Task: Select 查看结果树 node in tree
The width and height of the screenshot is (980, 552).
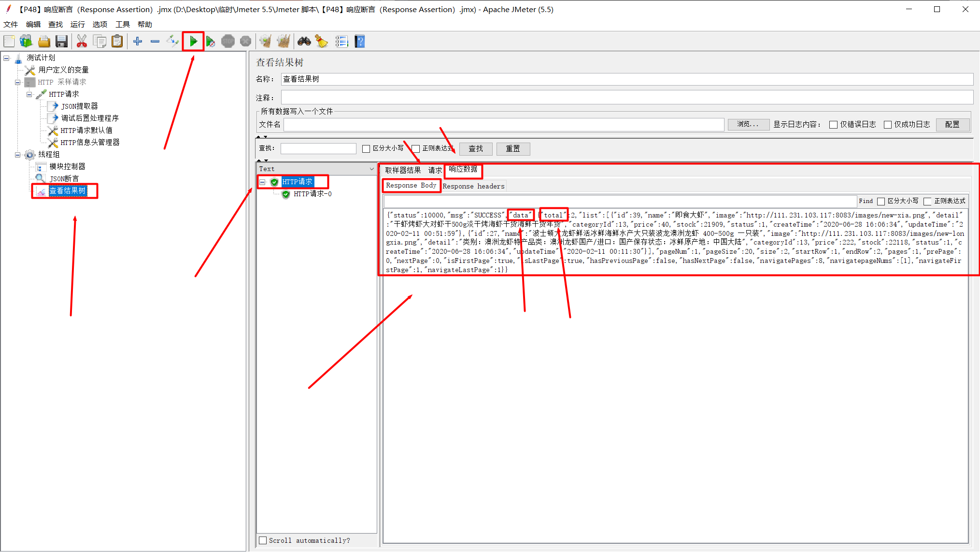Action: [68, 191]
